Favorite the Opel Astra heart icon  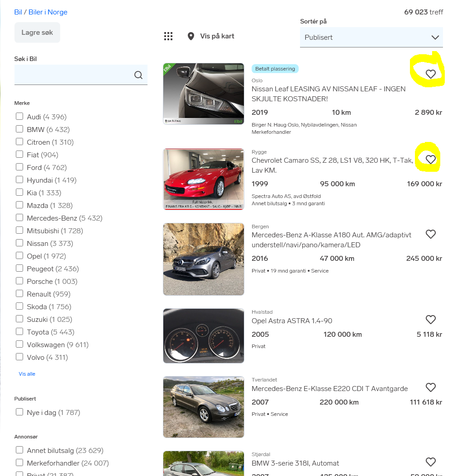[x=430, y=319]
